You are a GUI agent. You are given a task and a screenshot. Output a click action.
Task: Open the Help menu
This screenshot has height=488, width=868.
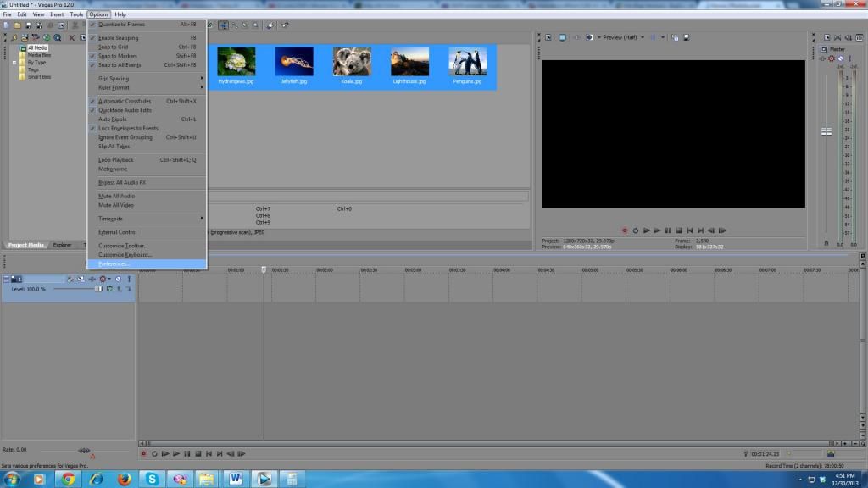tap(120, 14)
